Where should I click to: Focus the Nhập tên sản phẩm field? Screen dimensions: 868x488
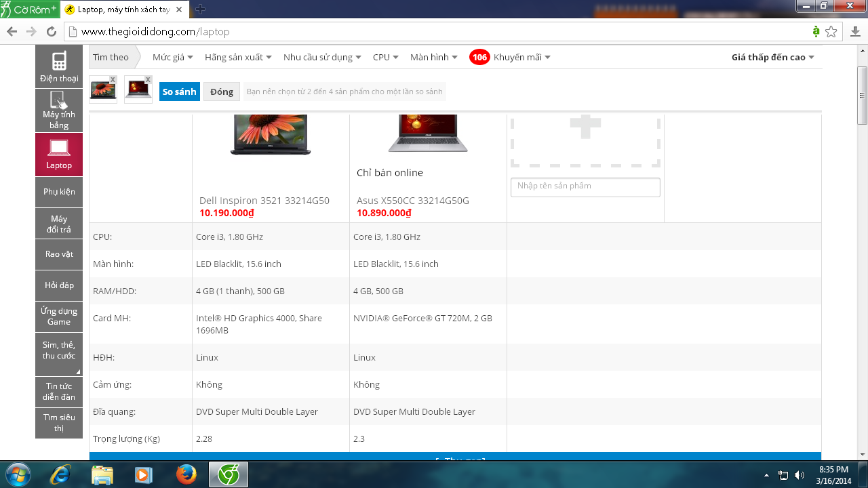tap(585, 187)
